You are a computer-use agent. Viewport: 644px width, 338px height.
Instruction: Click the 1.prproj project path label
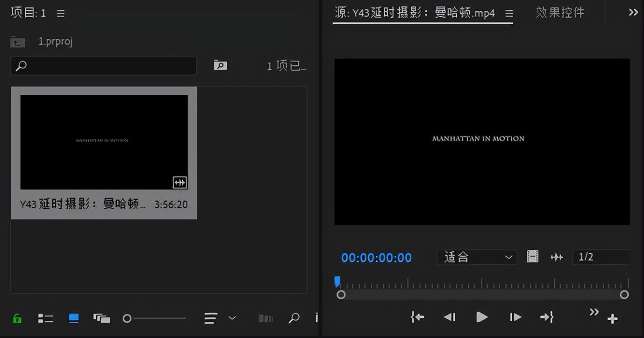[x=55, y=42]
